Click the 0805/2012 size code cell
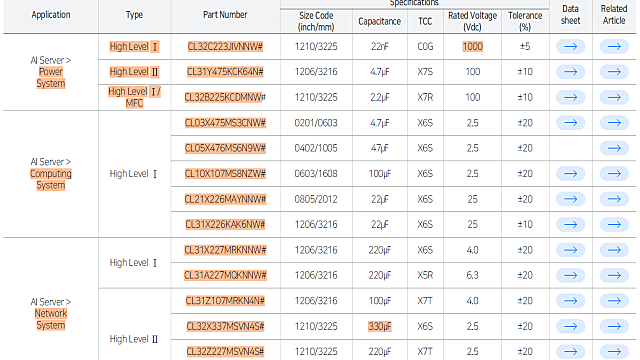 pos(316,199)
